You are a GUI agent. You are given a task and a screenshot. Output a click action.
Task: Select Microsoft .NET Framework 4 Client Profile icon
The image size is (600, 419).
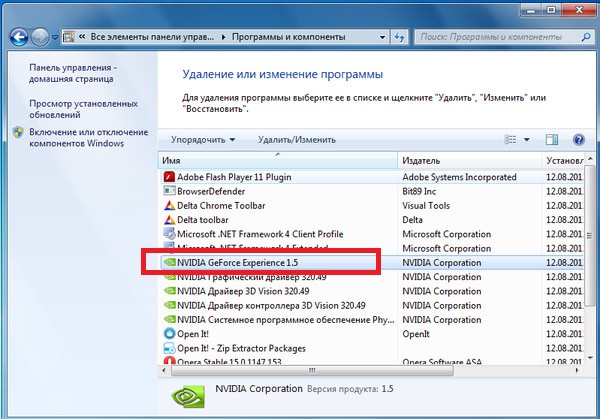click(169, 233)
